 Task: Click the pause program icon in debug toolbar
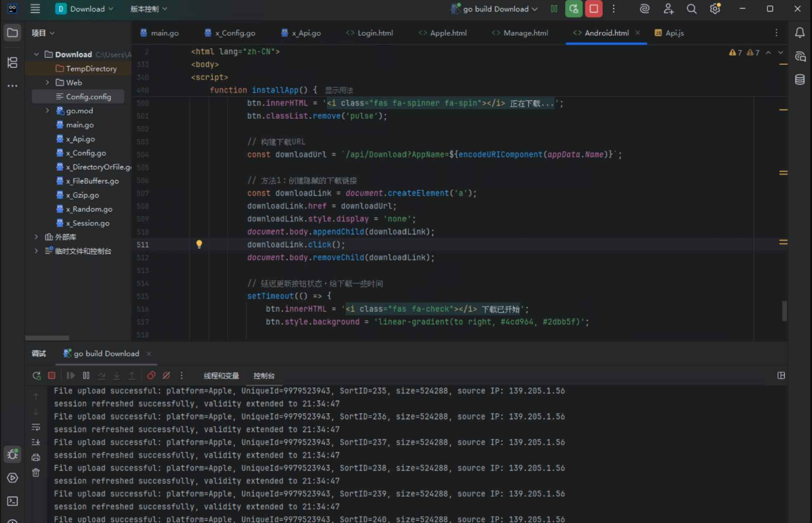click(x=86, y=376)
